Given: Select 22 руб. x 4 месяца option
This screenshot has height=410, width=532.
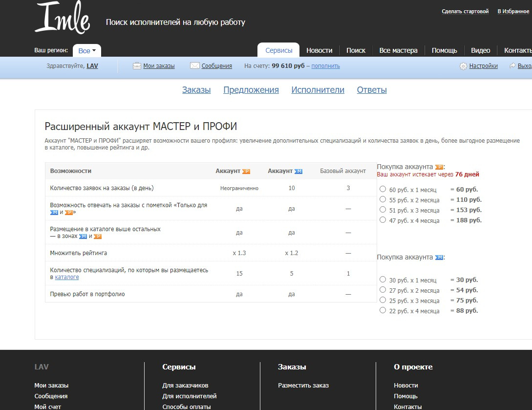Looking at the screenshot, I should pyautogui.click(x=383, y=310).
